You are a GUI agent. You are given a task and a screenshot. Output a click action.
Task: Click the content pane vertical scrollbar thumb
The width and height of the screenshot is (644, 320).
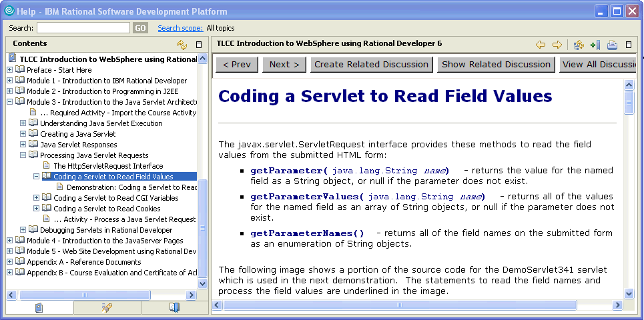629,103
